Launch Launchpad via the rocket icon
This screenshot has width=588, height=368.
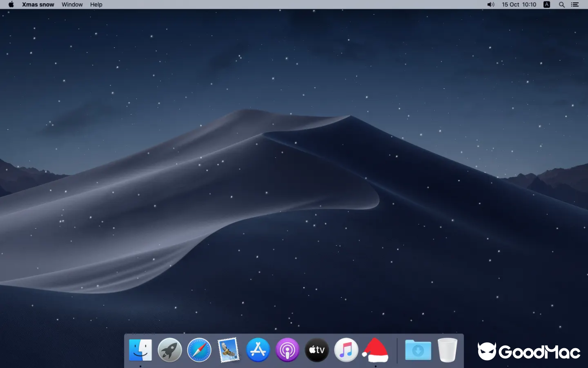(170, 350)
